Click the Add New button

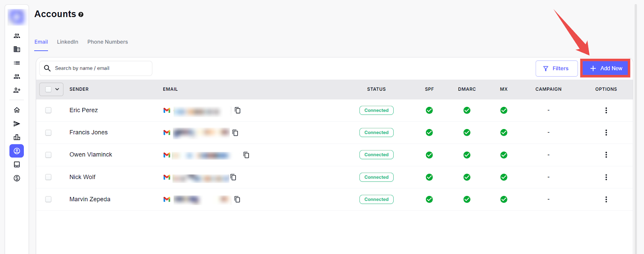[605, 69]
